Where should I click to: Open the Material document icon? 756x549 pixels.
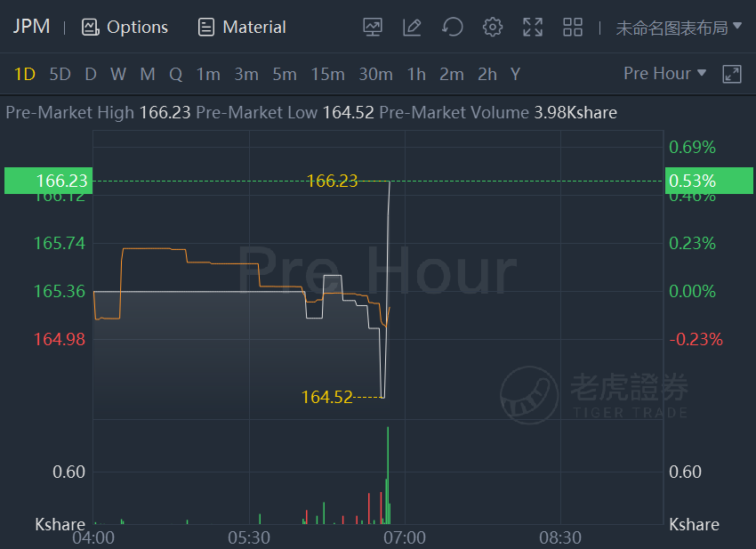tap(205, 27)
